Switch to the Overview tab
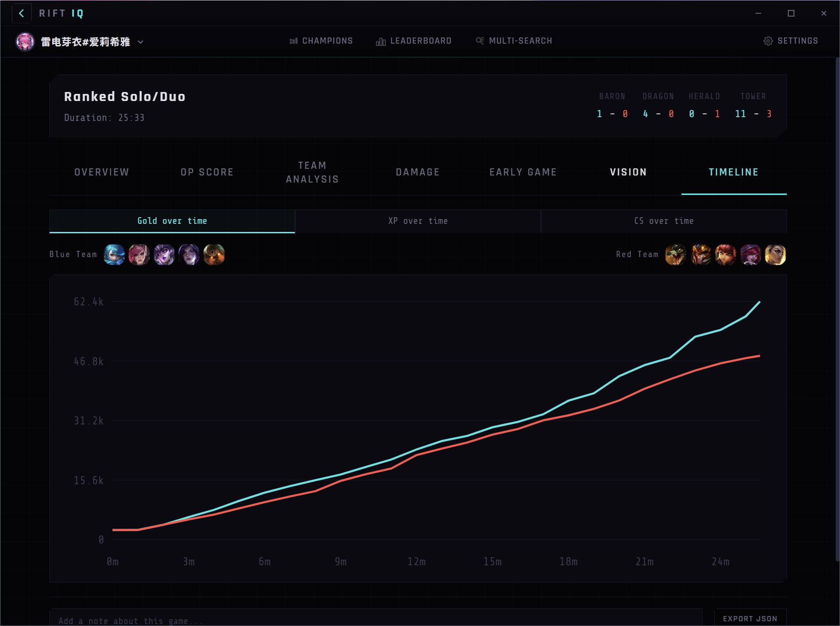Image resolution: width=840 pixels, height=626 pixels. (x=102, y=172)
